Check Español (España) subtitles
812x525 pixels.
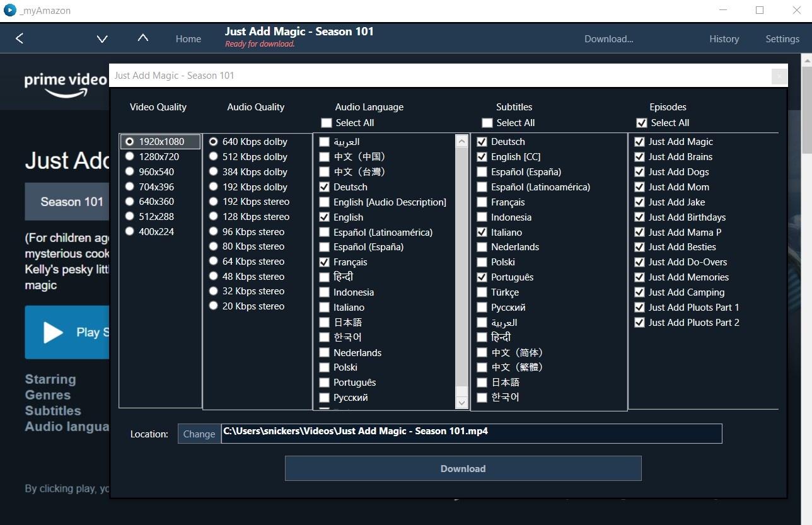[482, 172]
